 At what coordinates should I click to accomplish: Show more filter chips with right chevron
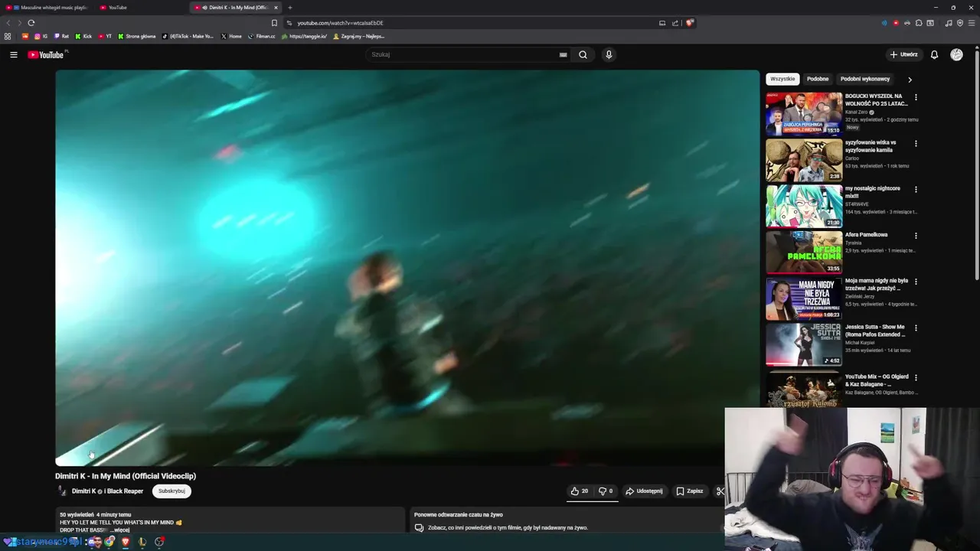910,79
